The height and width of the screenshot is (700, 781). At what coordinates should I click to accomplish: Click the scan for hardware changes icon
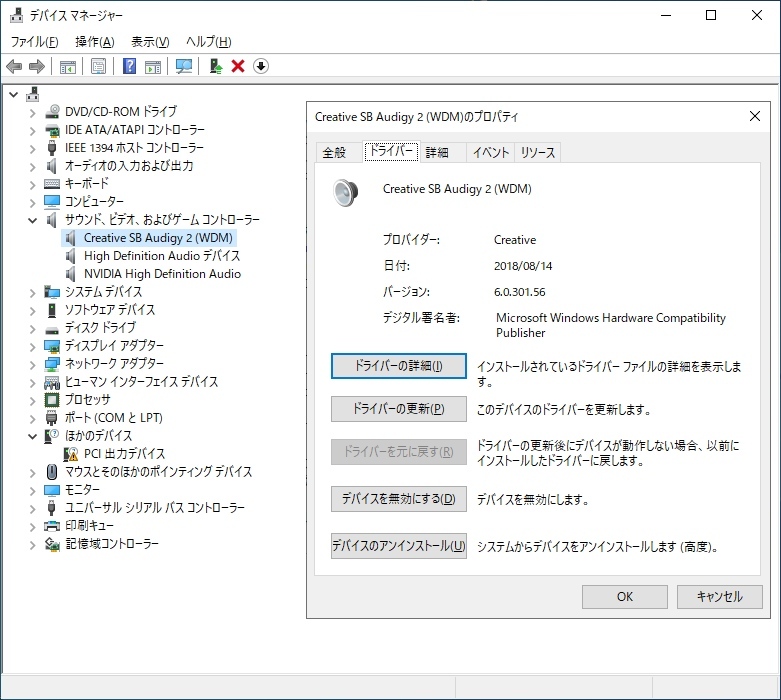184,66
